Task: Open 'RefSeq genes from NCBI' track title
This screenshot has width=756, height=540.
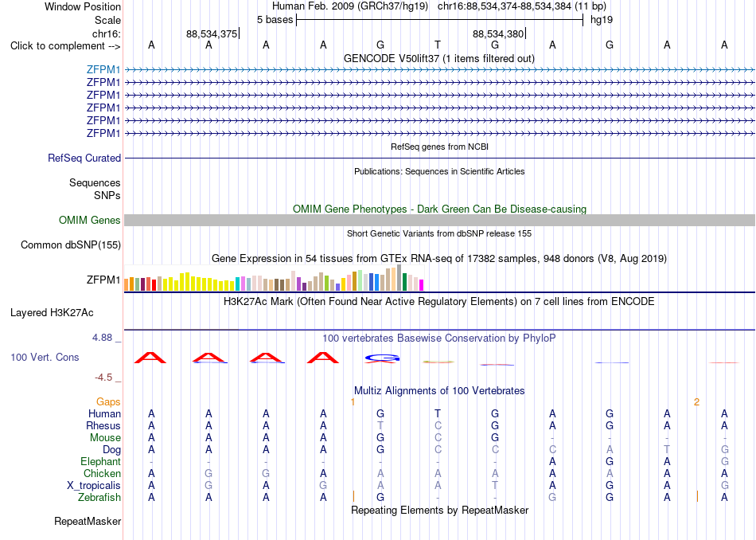Action: pyautogui.click(x=440, y=147)
